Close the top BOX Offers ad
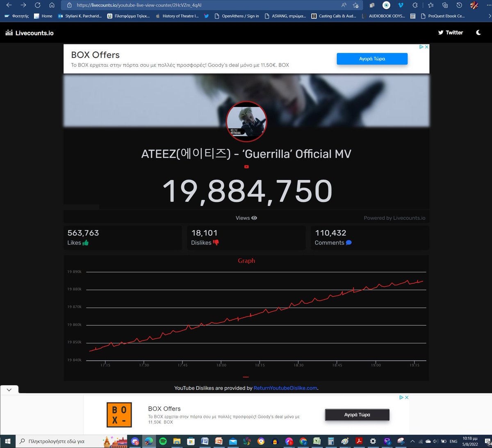The width and height of the screenshot is (492, 448). (426, 47)
